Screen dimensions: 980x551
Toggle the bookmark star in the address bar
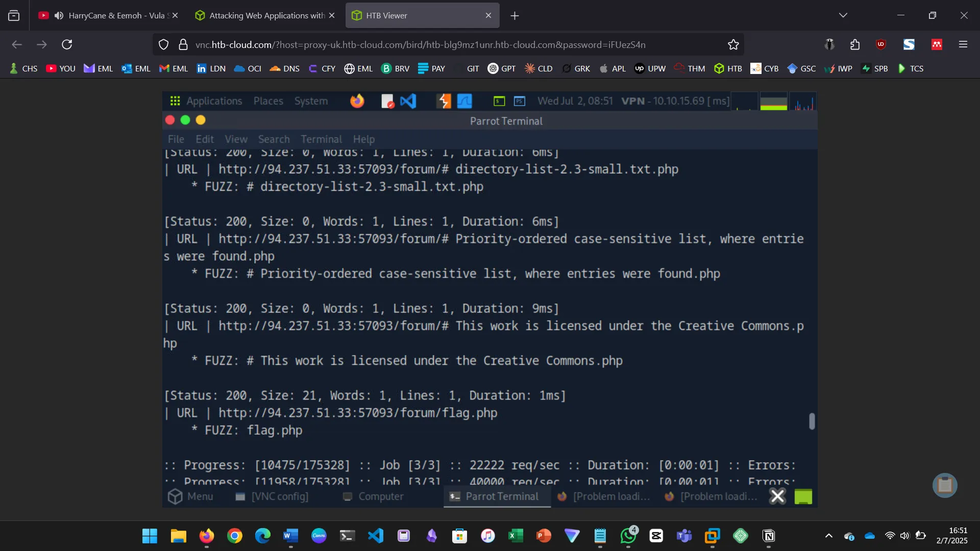coord(733,44)
